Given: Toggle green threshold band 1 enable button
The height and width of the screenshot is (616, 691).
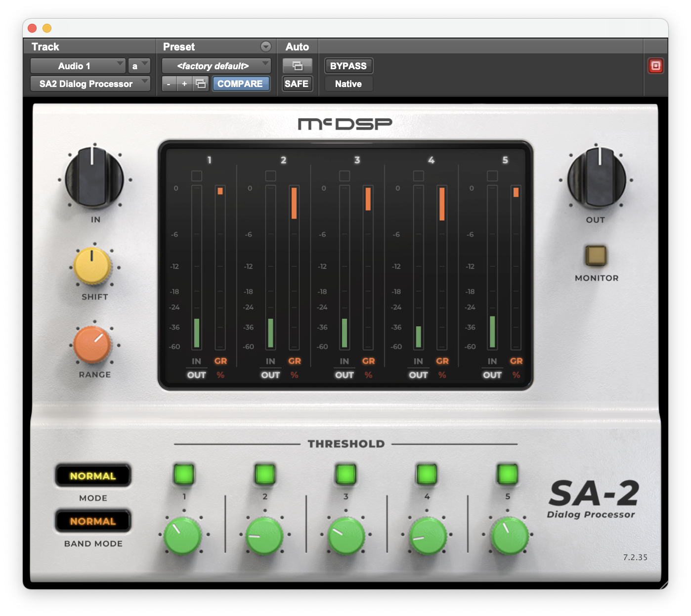Looking at the screenshot, I should point(184,474).
